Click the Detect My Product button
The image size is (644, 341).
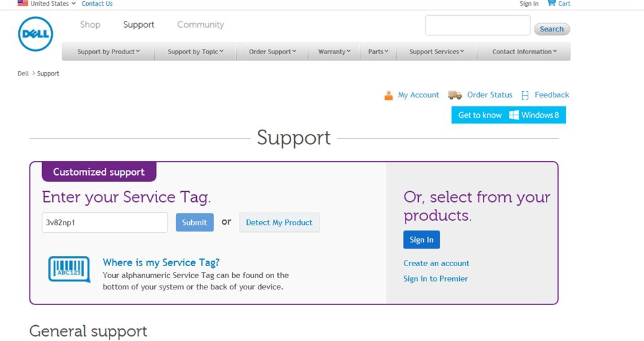click(279, 222)
